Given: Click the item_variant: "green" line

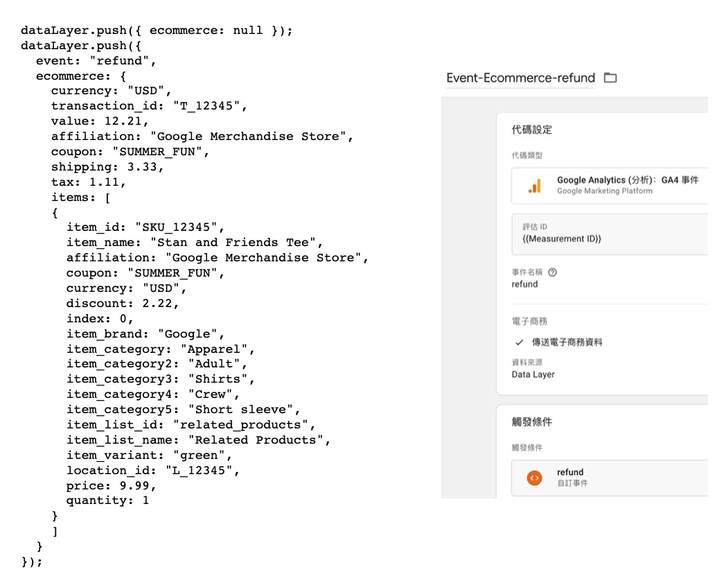Looking at the screenshot, I should 149,455.
